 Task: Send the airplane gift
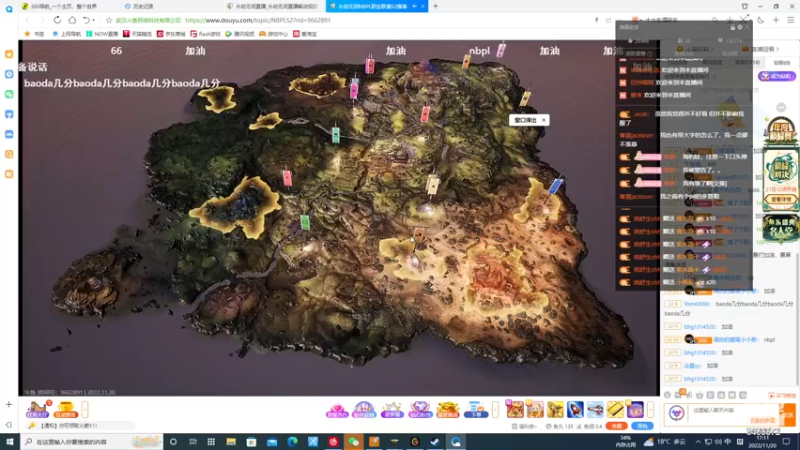(x=595, y=409)
